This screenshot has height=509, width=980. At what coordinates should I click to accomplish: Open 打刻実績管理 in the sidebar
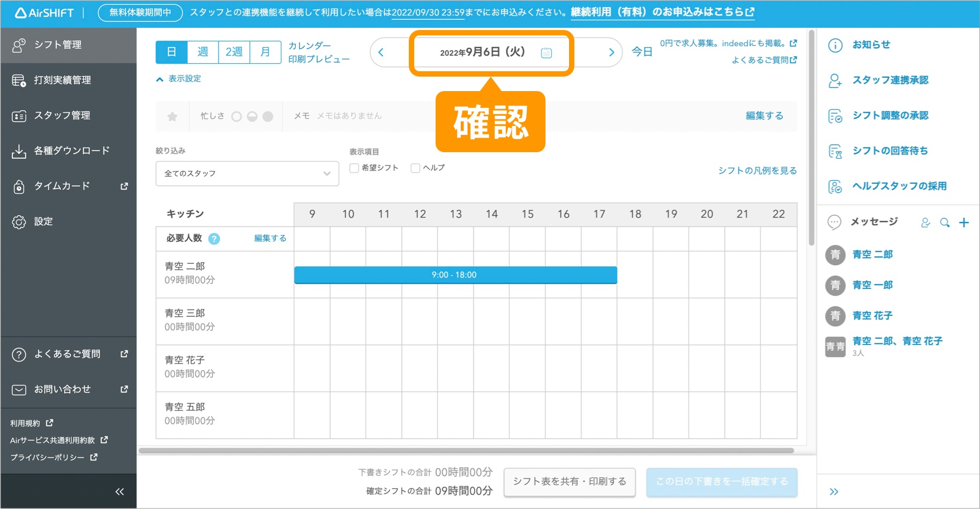click(x=62, y=80)
